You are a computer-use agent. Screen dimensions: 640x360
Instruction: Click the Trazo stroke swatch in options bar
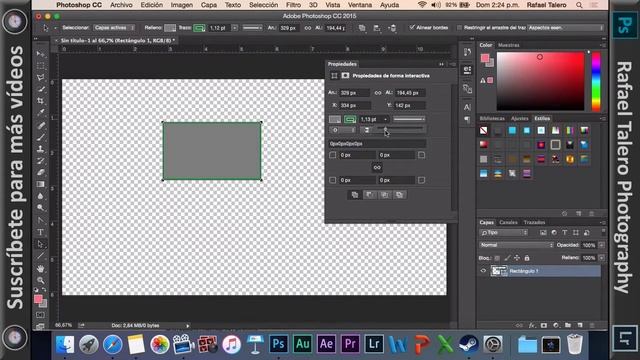click(199, 28)
